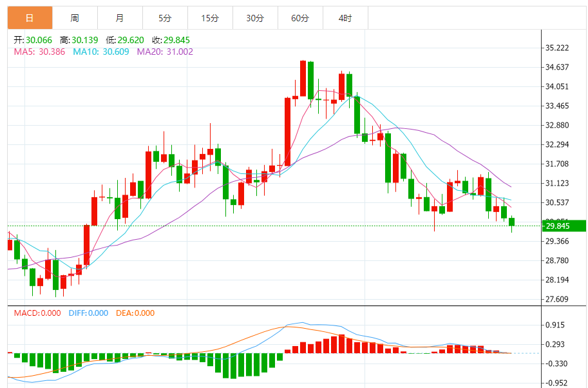Screen dimensions: 588x388
Task: Click the 35.222 price axis label
Action: pyautogui.click(x=557, y=48)
